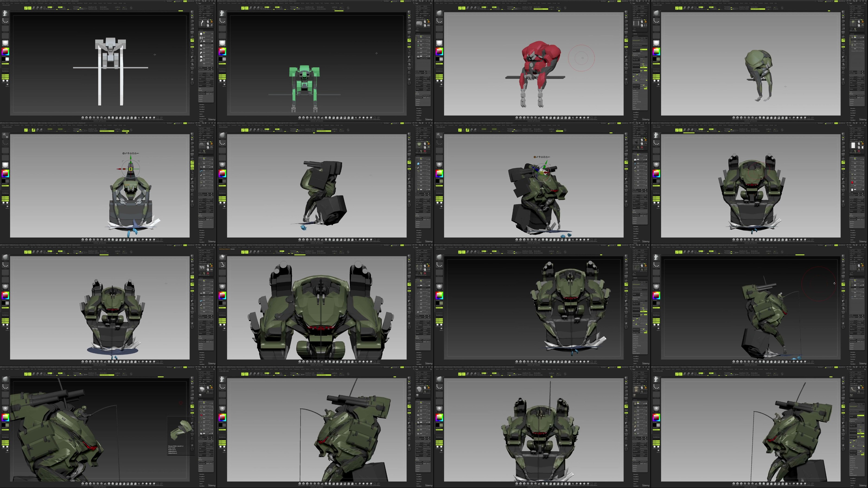Toggle Transp icon in red mech screenshot

click(626, 72)
